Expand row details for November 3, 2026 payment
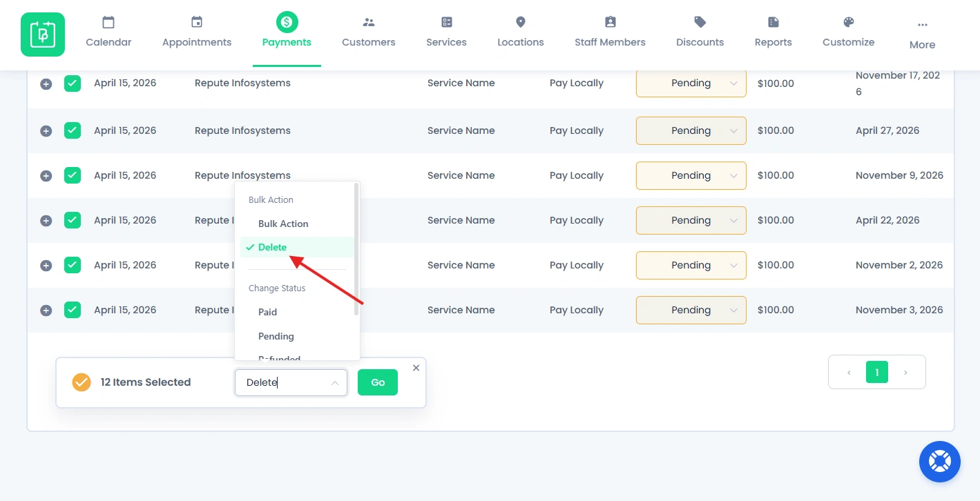Screen dimensions: 980x501 point(46,311)
